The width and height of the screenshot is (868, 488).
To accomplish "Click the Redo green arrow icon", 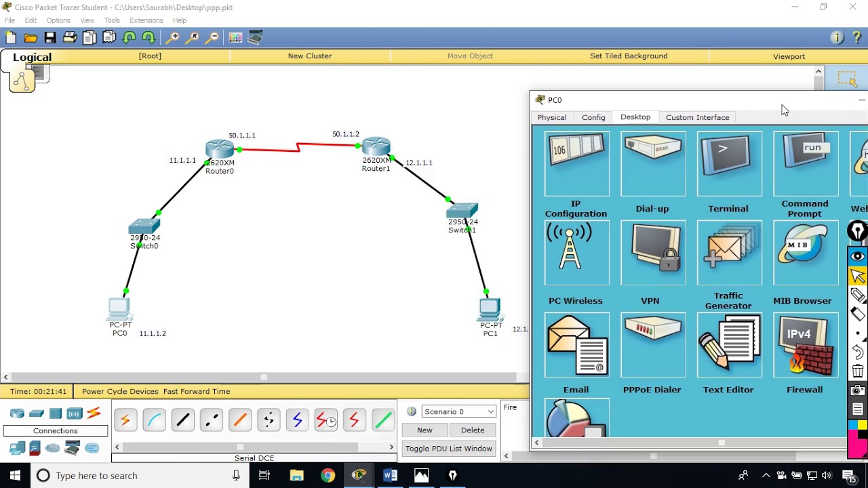I will (x=149, y=38).
